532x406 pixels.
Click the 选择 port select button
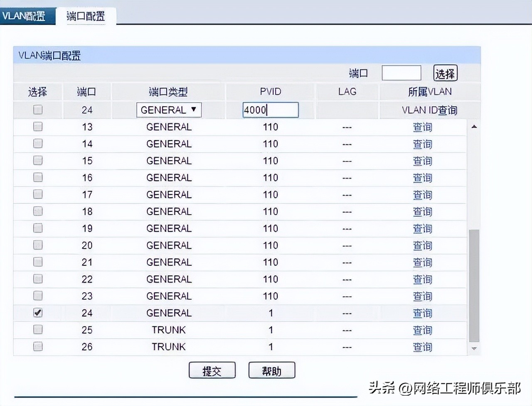[x=445, y=72]
